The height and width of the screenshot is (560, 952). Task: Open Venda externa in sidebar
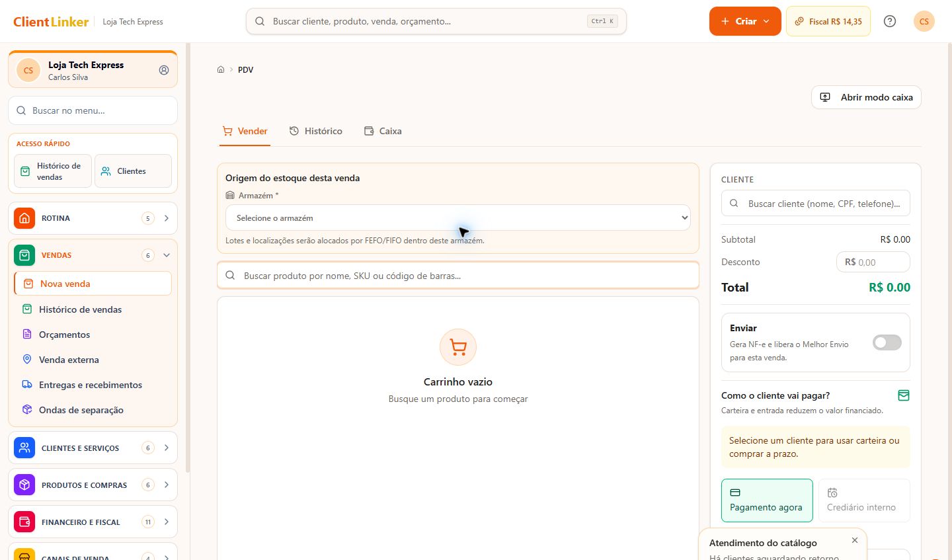click(x=93, y=360)
